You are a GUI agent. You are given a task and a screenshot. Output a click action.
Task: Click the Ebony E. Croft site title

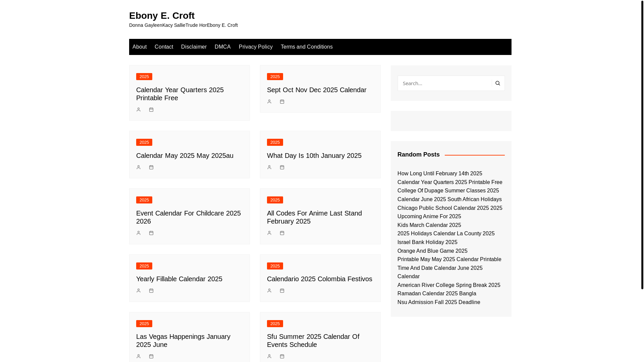tap(162, 15)
